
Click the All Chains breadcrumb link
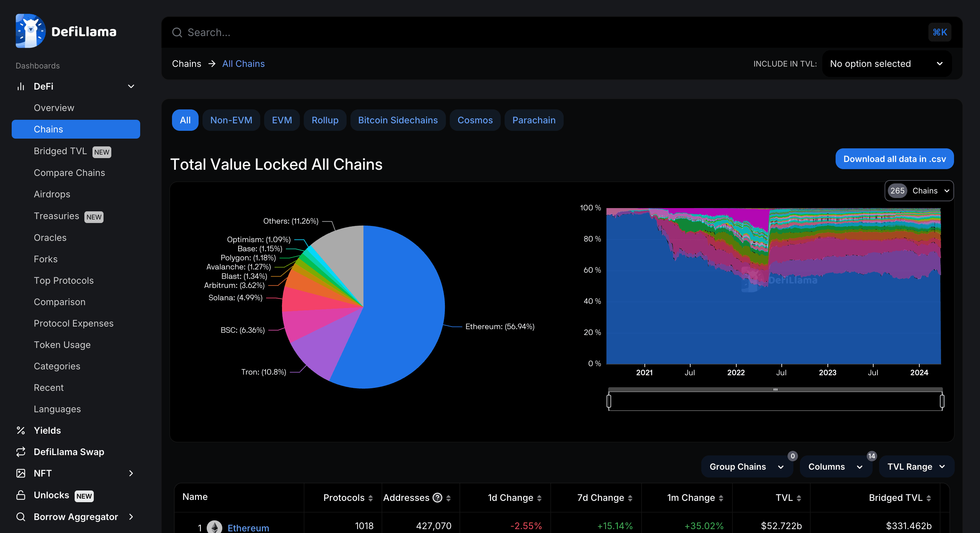coord(243,64)
